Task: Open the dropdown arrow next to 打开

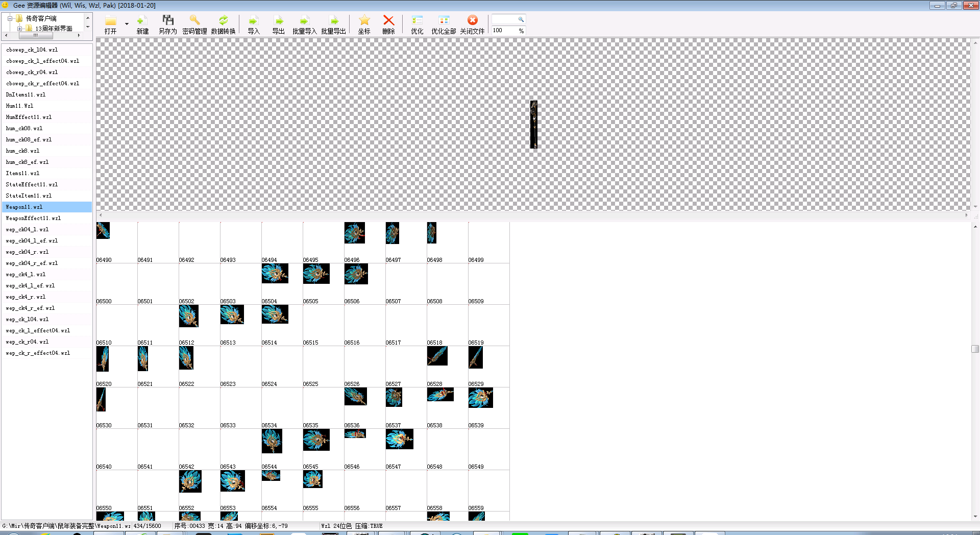Action: [127, 23]
